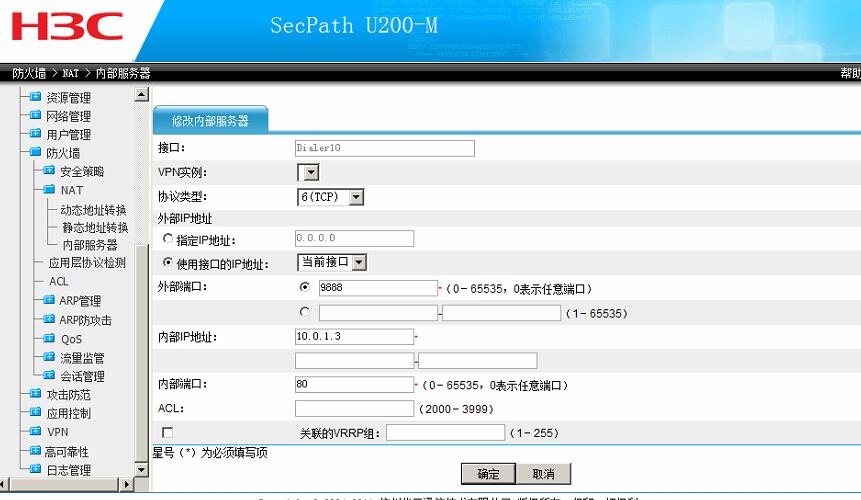Click the folder icon beside 高可靠性
This screenshot has height=500, width=861.
35,451
